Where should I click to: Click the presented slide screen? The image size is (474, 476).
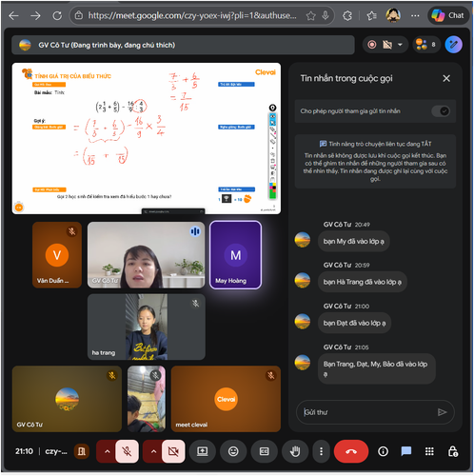click(x=147, y=138)
